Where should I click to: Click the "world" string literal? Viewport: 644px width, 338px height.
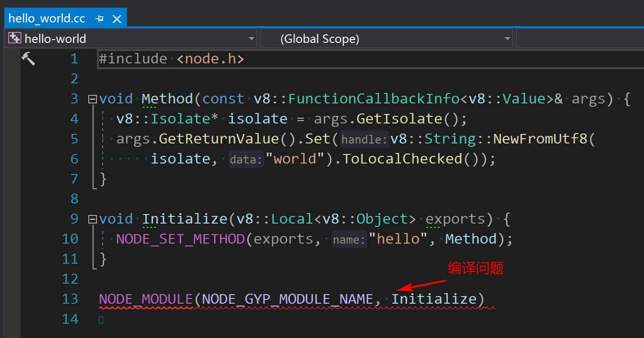point(296,159)
